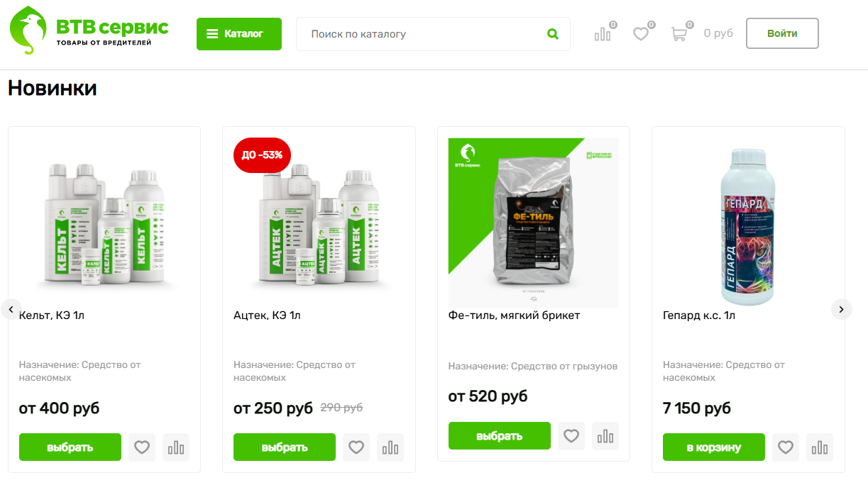Open the favorites heart in header
Screen dimensions: 868x502
[641, 33]
